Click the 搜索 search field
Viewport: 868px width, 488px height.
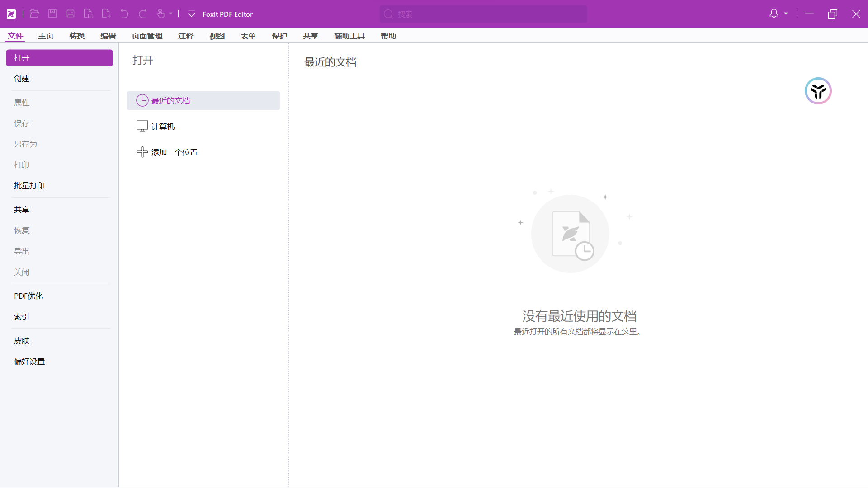pyautogui.click(x=483, y=14)
